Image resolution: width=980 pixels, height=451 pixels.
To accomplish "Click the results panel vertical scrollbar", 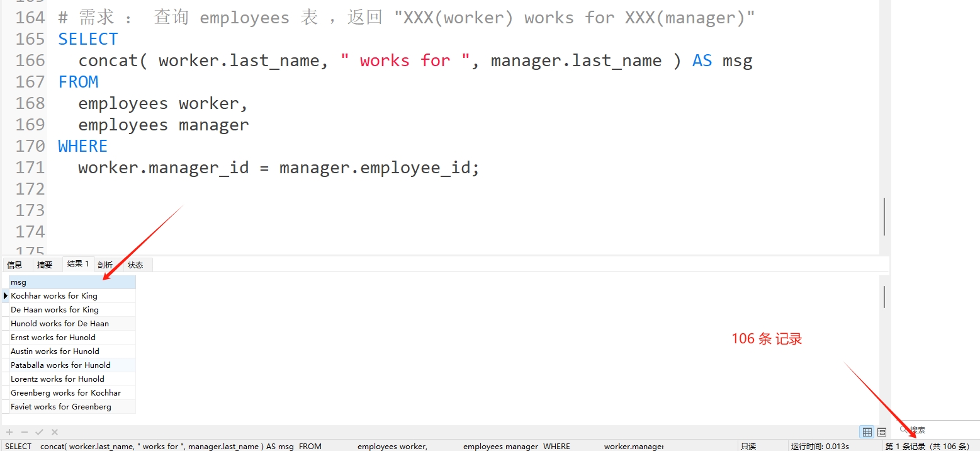I will (884, 296).
